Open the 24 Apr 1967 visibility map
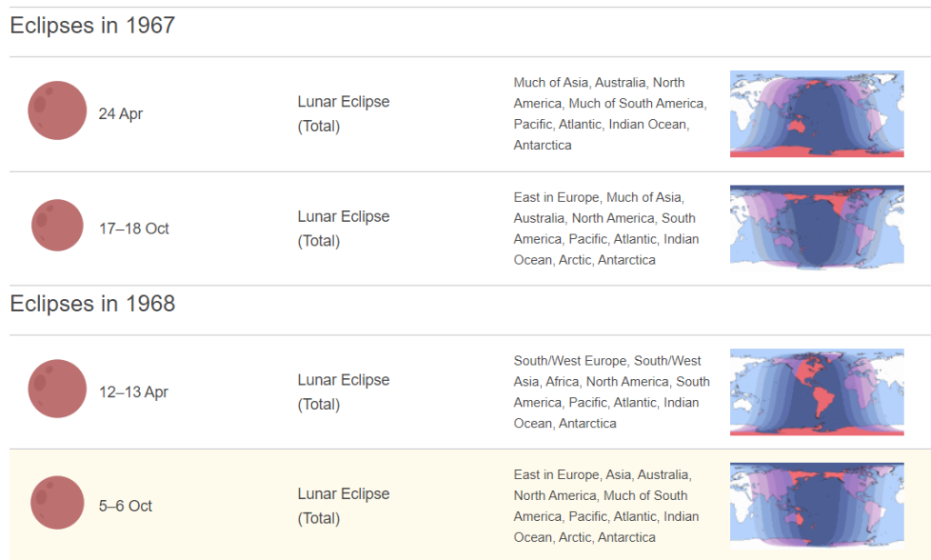931x560 pixels. click(816, 114)
